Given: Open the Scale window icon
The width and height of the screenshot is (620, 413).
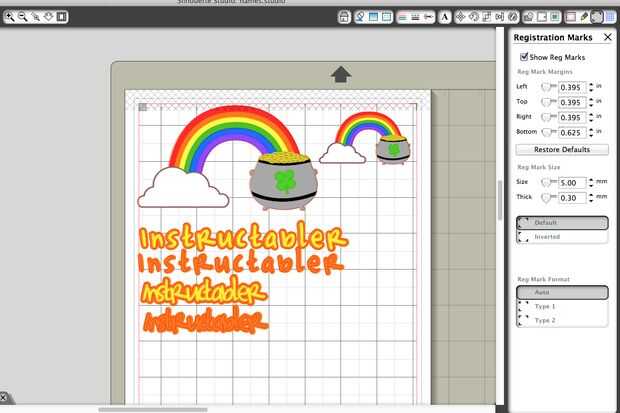Looking at the screenshot, I should click(487, 17).
